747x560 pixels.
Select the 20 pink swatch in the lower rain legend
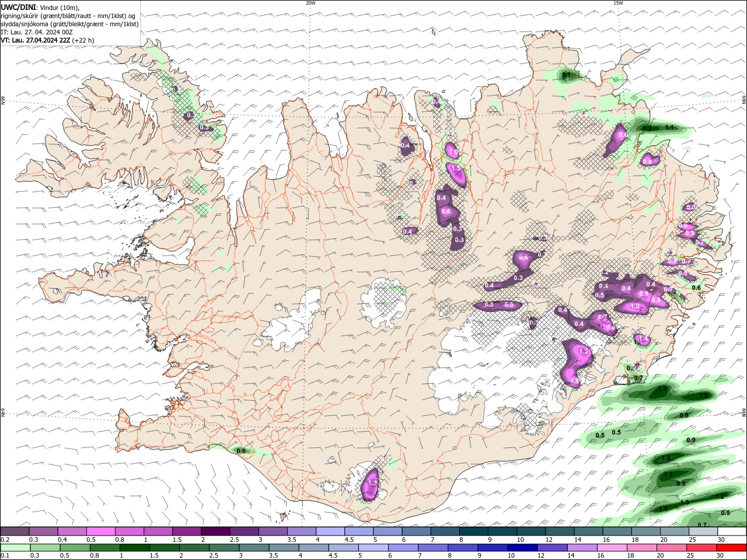pyautogui.click(x=672, y=548)
